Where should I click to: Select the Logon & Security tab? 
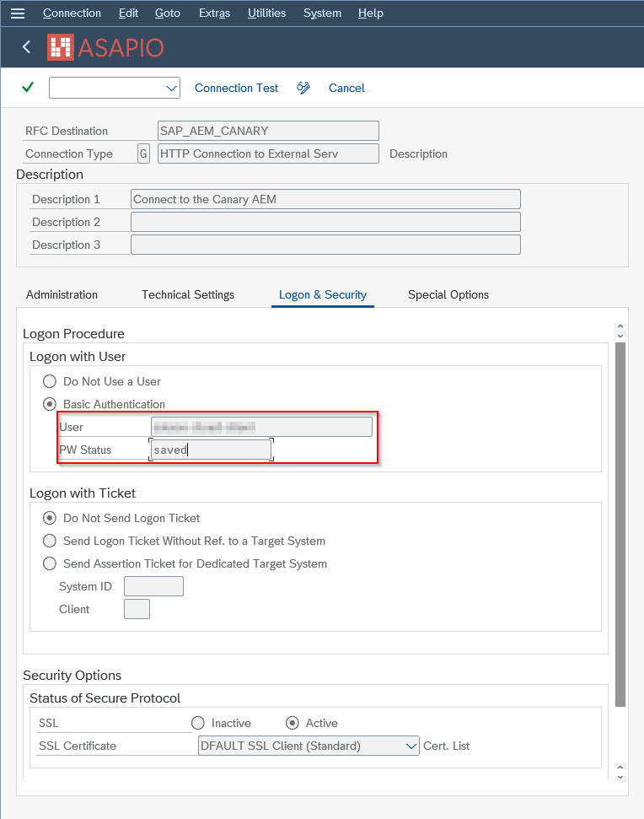tap(323, 294)
